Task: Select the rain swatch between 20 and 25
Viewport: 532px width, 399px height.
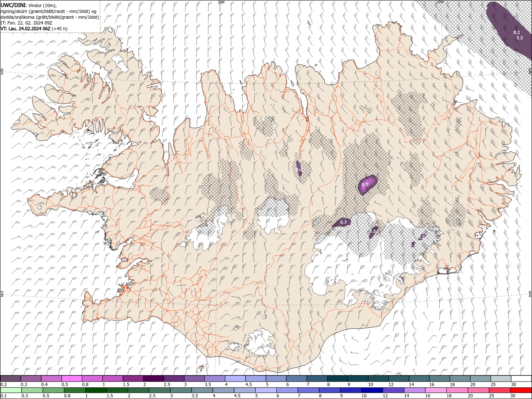Action: [478, 390]
